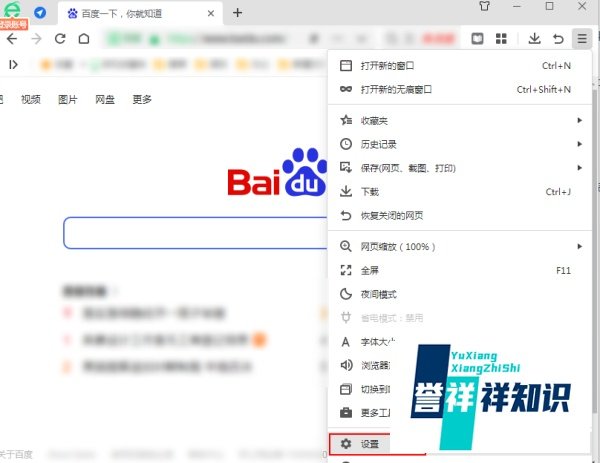Click the Baidu logo image
The image size is (600, 463).
pyautogui.click(x=277, y=172)
